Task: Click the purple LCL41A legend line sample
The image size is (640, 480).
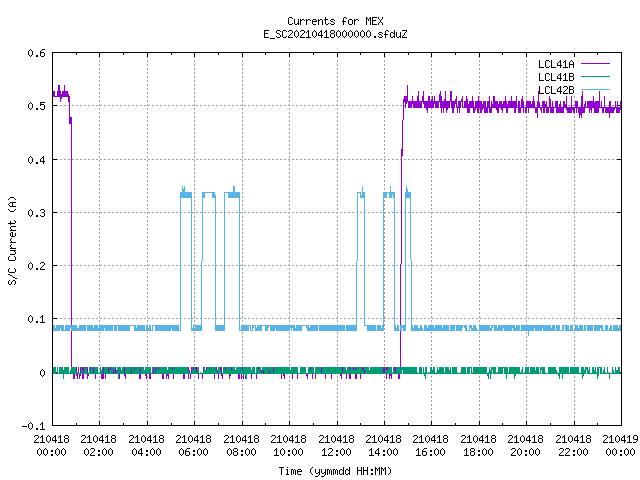Action: point(596,64)
